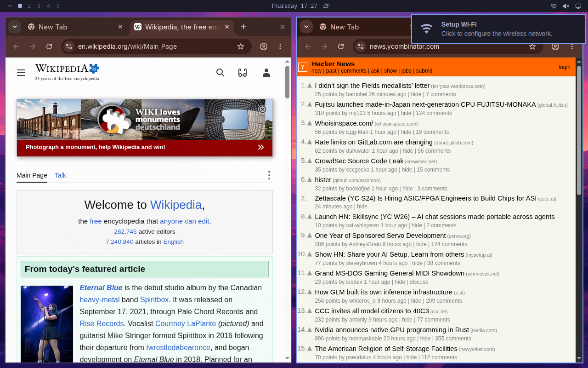Hide the Grand MS-DOS Gaming MIDI story

(400, 282)
